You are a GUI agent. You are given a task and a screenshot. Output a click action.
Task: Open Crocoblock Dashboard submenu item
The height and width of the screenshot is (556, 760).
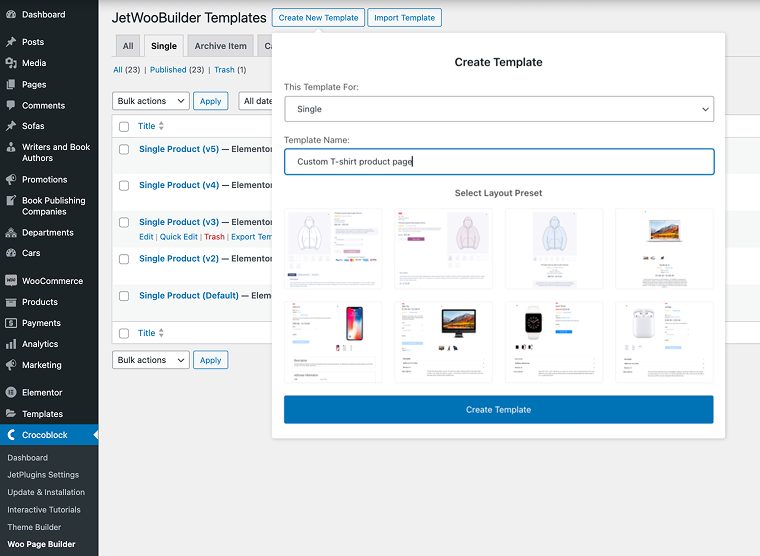tap(28, 458)
